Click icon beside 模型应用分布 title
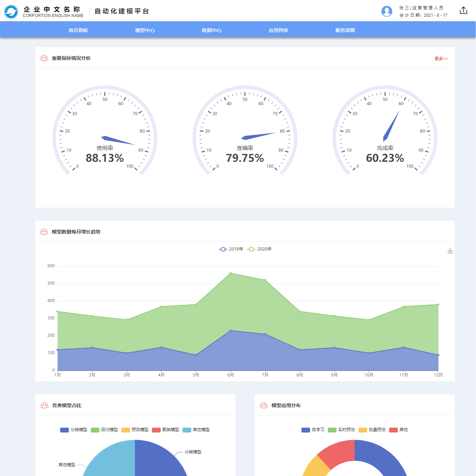 click(264, 405)
